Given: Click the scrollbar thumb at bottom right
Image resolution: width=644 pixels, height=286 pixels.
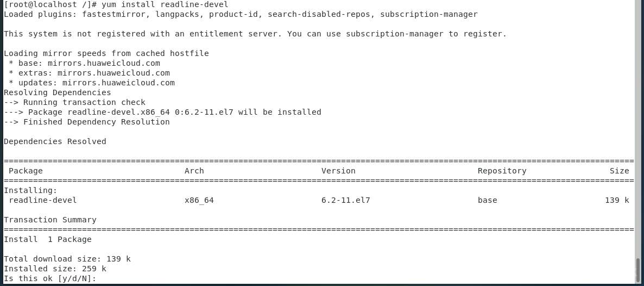Looking at the screenshot, I should (639, 270).
